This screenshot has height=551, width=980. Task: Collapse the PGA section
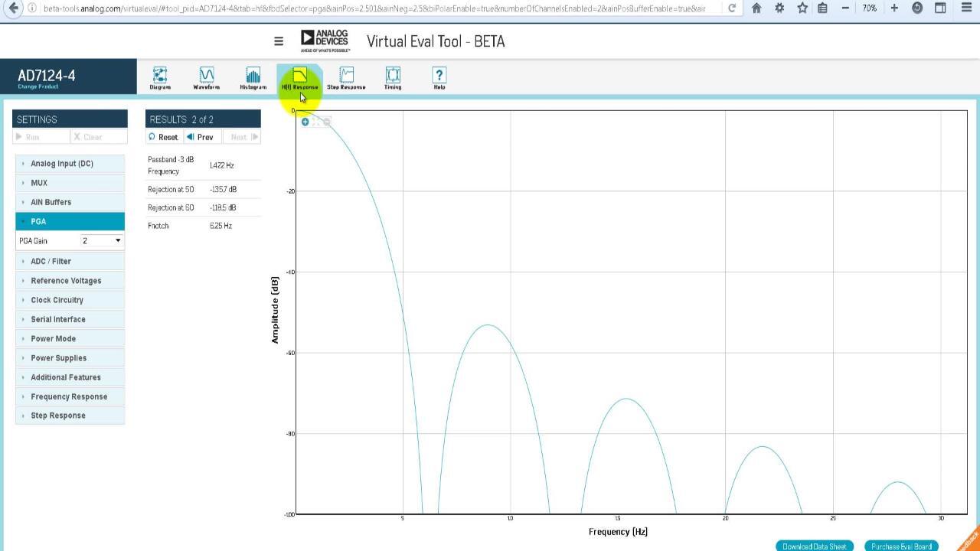pyautogui.click(x=70, y=221)
